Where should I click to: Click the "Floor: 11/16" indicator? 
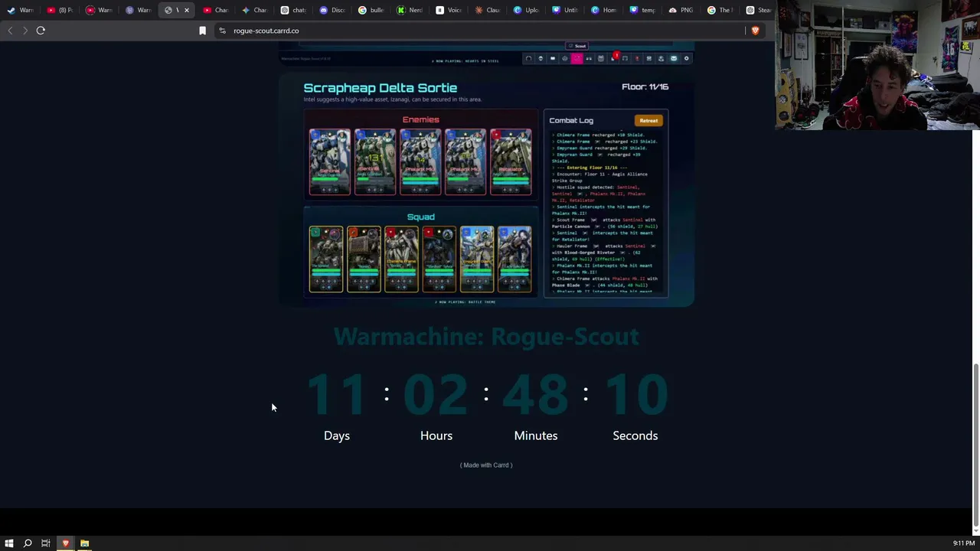click(x=645, y=86)
